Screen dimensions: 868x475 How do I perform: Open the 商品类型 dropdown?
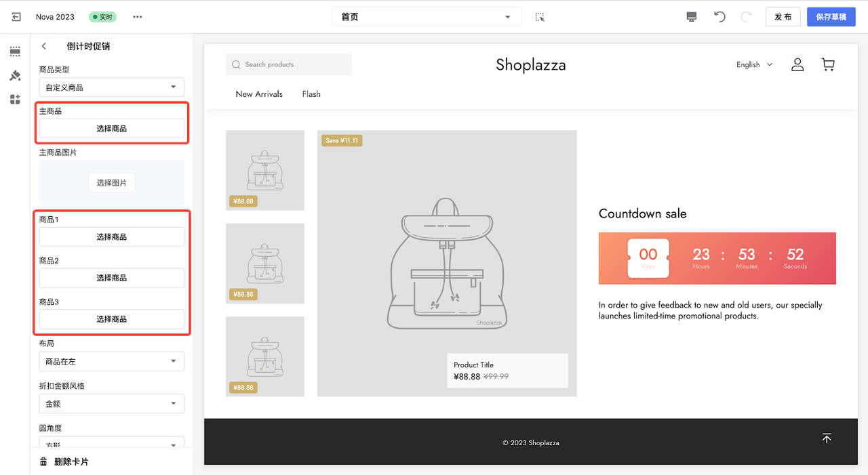[111, 87]
